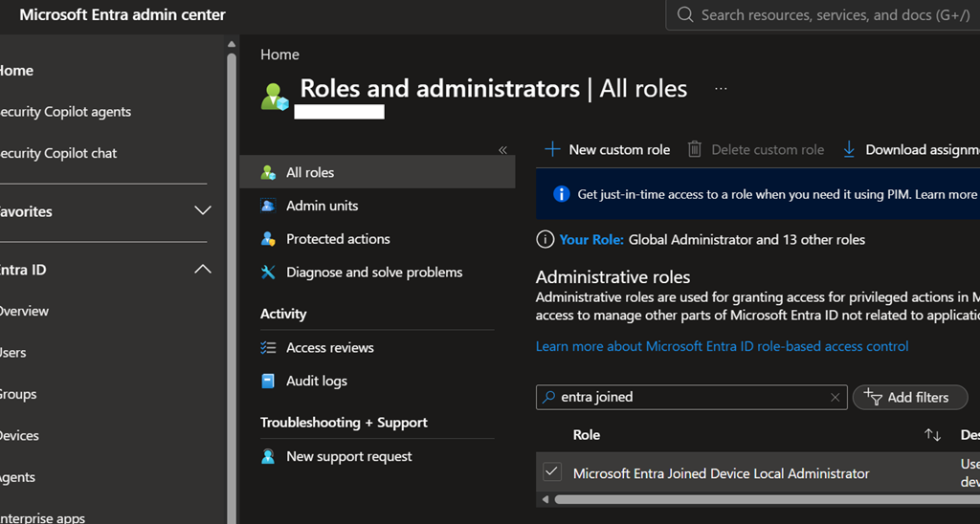Click the download arrow icon in toolbar

(849, 149)
